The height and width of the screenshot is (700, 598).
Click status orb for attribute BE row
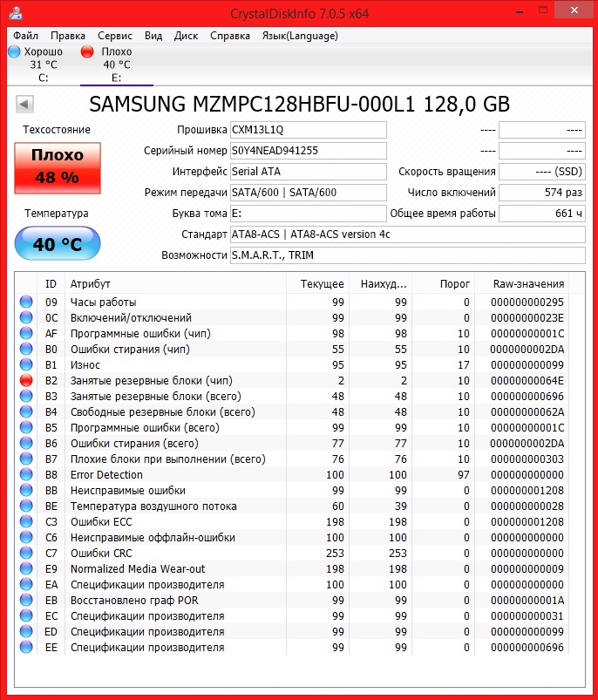point(26,506)
